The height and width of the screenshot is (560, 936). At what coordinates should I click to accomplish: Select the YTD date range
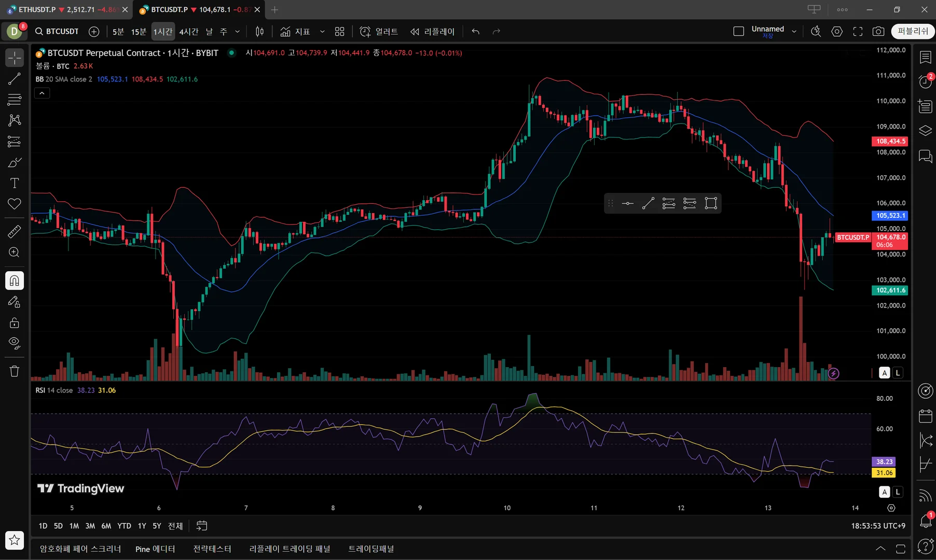[x=124, y=526]
